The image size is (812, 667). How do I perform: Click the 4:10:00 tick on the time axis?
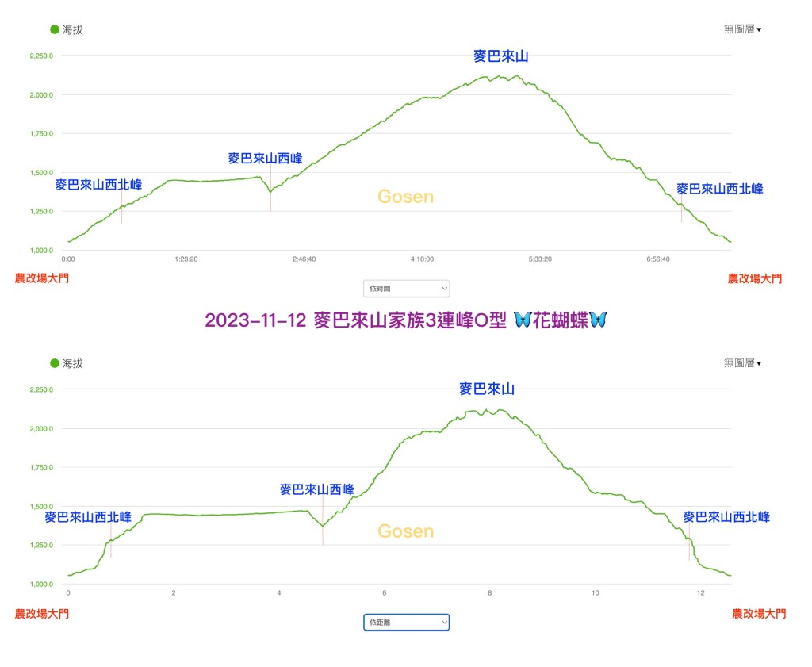click(x=422, y=259)
